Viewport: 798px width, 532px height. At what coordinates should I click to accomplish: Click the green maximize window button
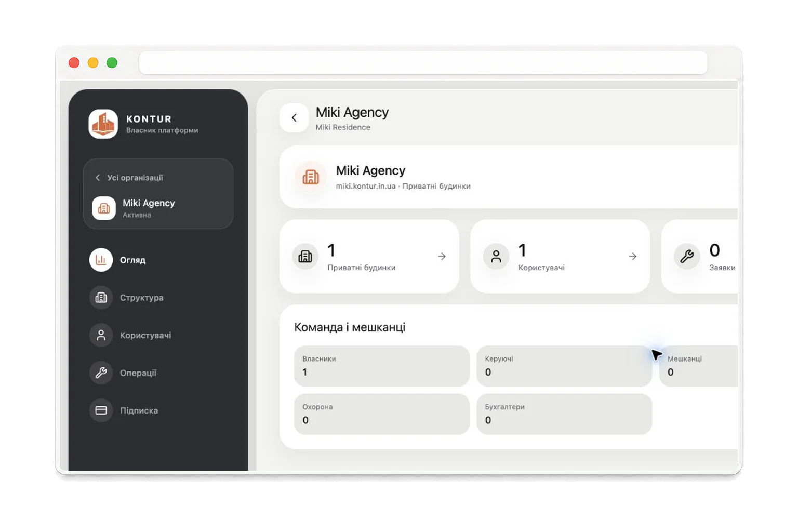coord(112,63)
